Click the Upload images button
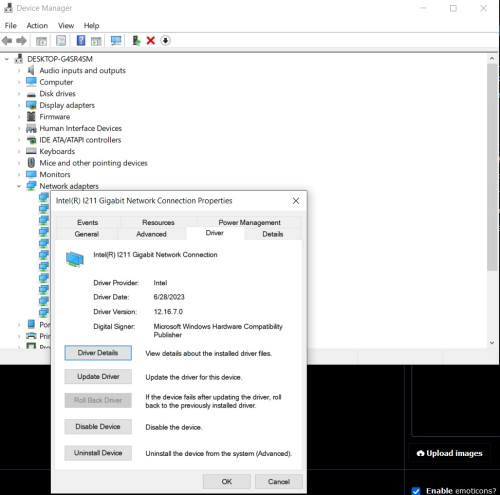 click(x=450, y=453)
